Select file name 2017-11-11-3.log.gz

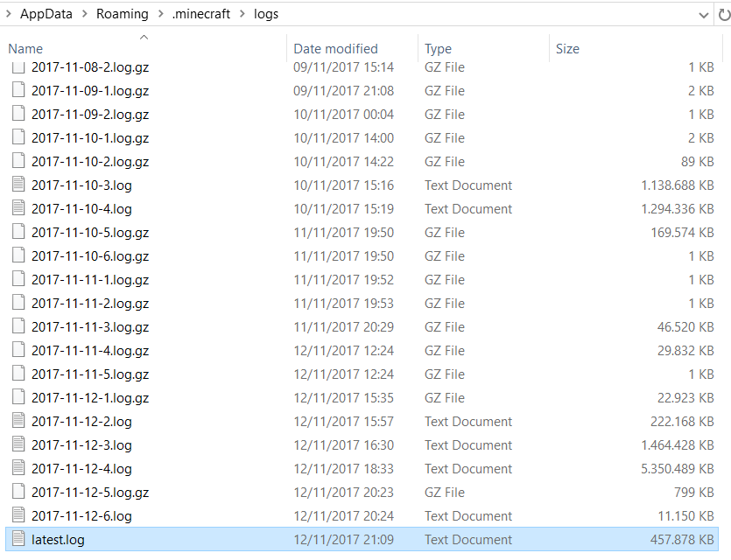coord(90,327)
